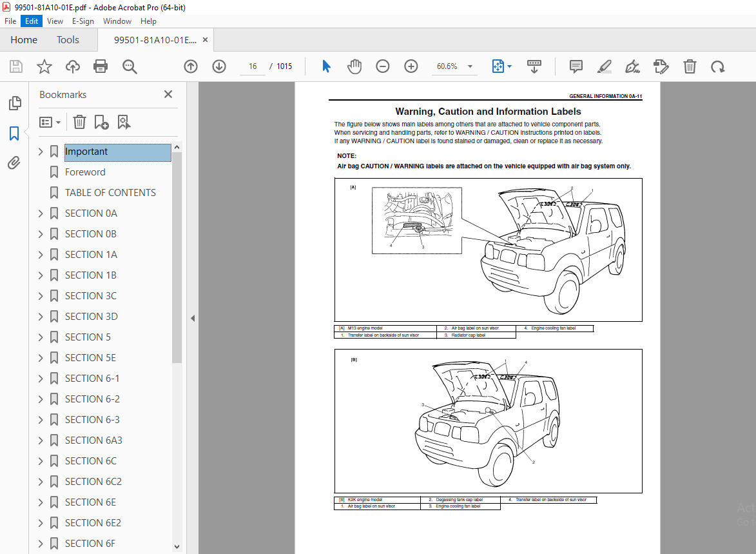Expand SECTION 3C bookmark
The width and height of the screenshot is (756, 554).
[41, 296]
